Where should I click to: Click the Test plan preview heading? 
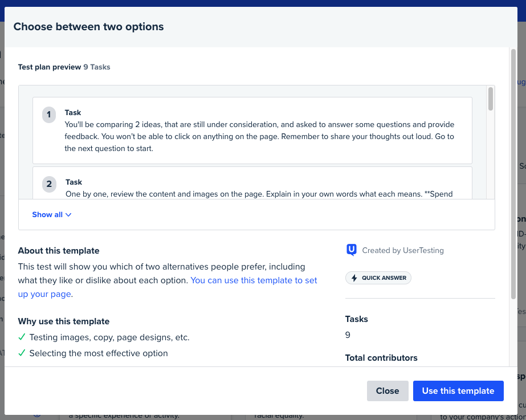point(50,67)
